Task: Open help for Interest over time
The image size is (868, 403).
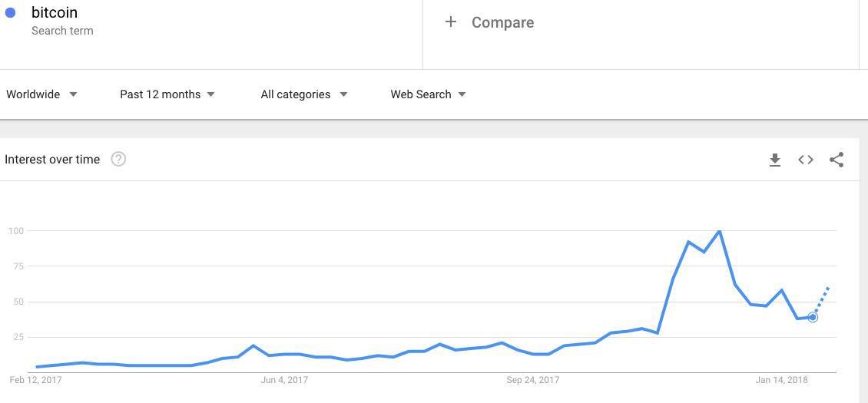Action: pyautogui.click(x=118, y=160)
